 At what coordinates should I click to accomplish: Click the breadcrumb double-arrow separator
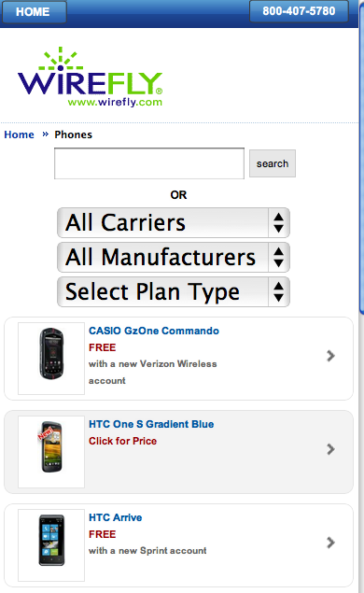46,134
